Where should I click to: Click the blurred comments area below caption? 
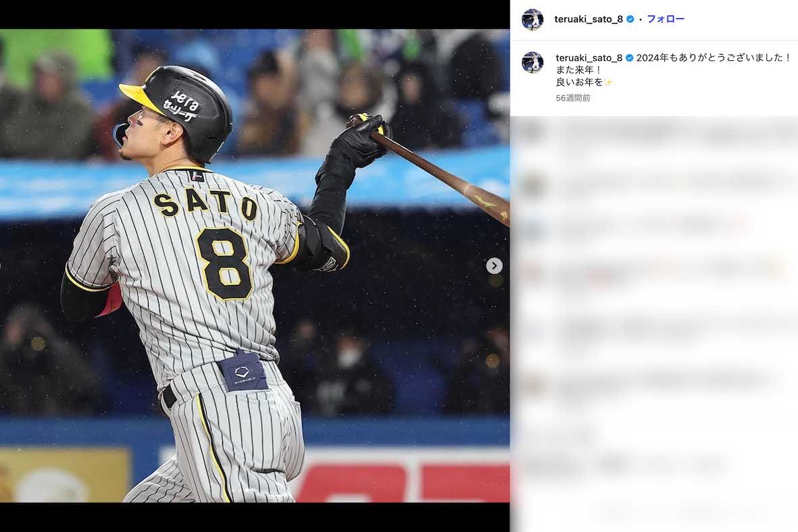(x=654, y=324)
